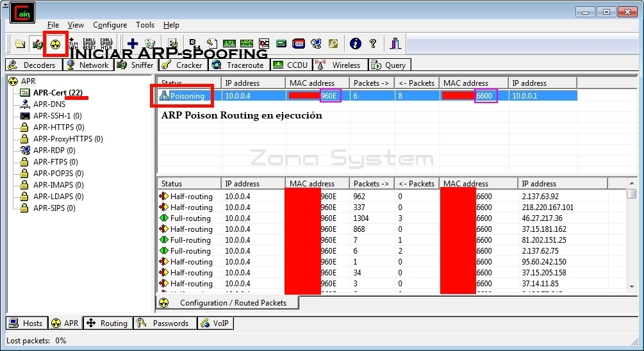Viewport: 644px width, 351px height.
Task: Select APR-LDAPS (0) in the tree
Action: tap(58, 196)
